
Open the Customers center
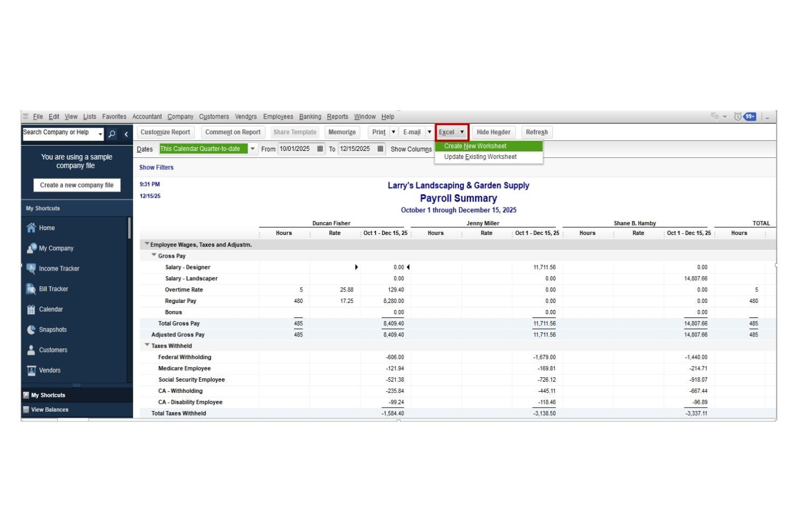click(53, 350)
